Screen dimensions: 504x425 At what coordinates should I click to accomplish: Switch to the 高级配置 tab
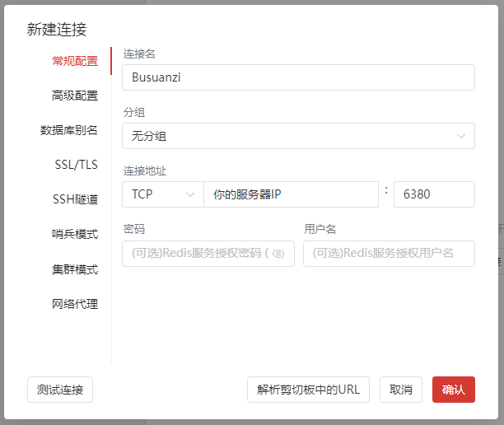point(74,96)
